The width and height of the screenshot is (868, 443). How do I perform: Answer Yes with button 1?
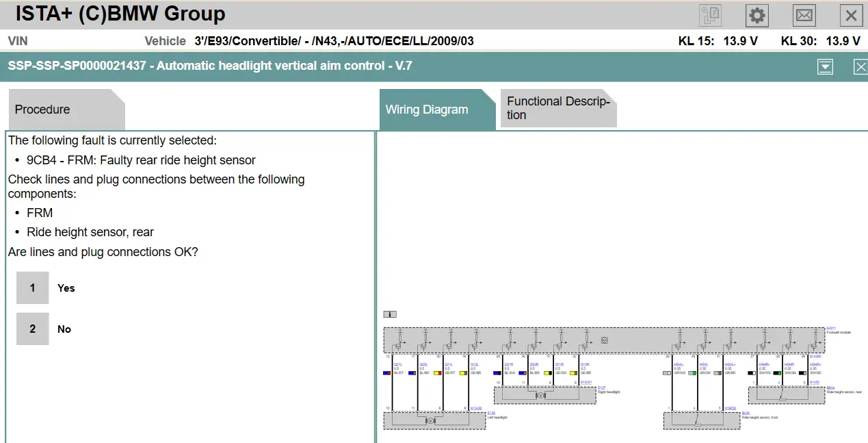coord(33,288)
